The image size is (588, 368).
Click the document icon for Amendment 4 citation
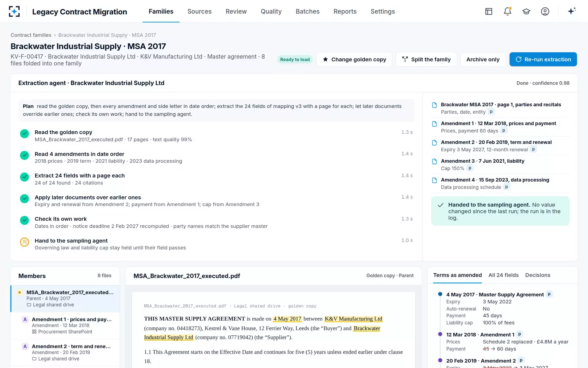434,180
